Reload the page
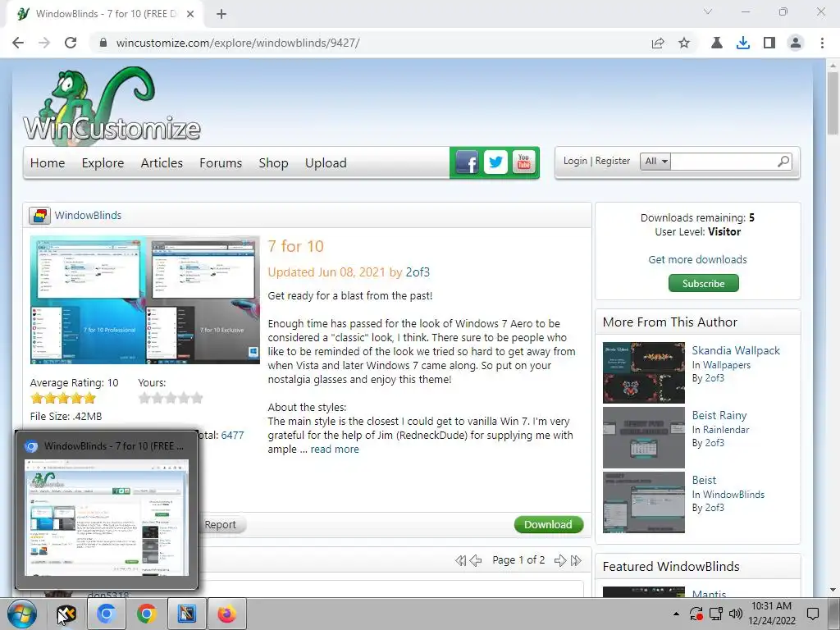Viewport: 840px width, 630px height. pyautogui.click(x=71, y=43)
